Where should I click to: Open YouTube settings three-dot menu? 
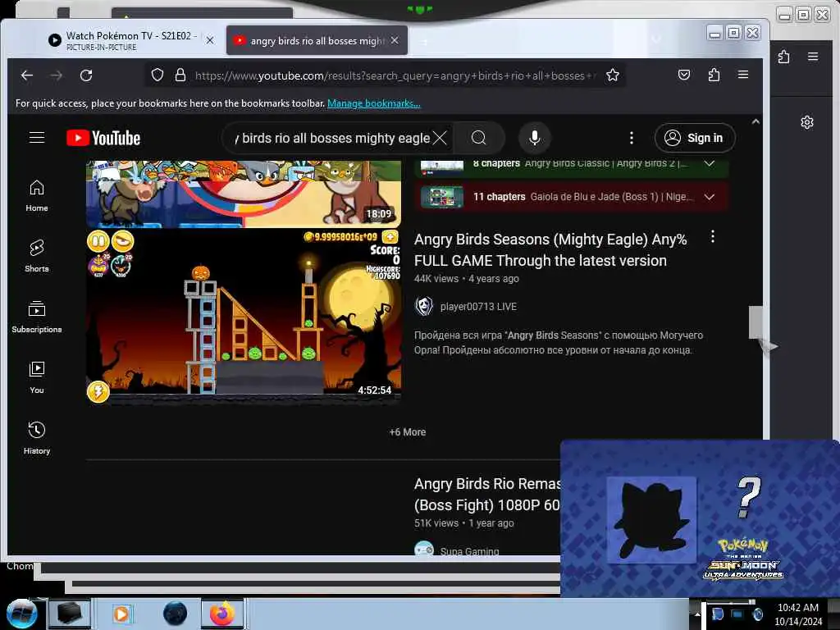tap(632, 138)
